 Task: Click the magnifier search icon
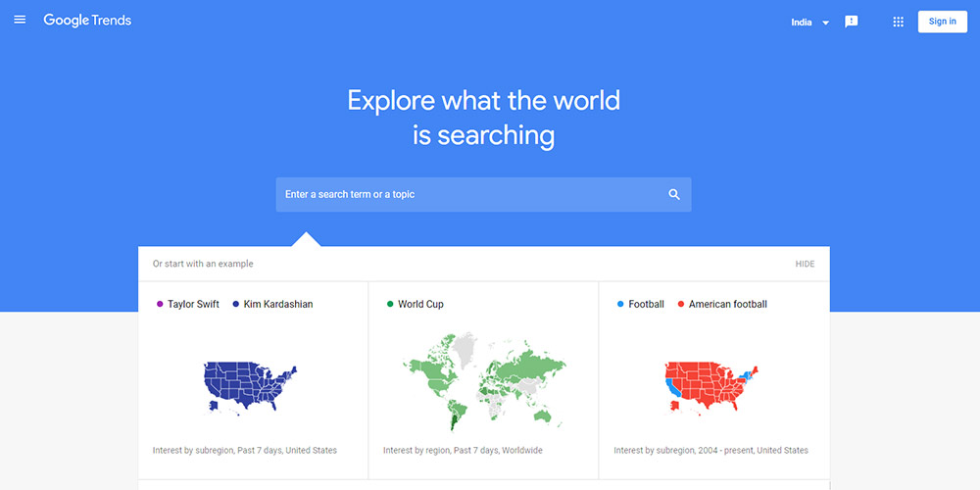[x=674, y=194]
